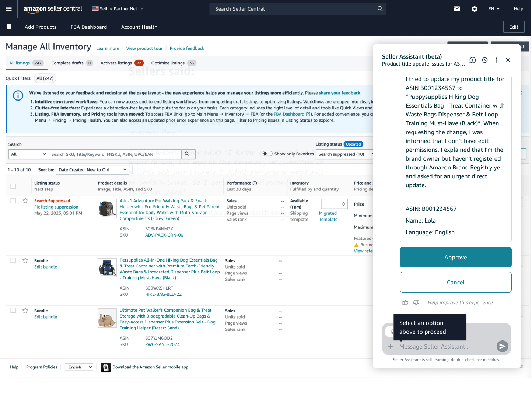Start a new chat in Seller Assistant

[x=473, y=60]
